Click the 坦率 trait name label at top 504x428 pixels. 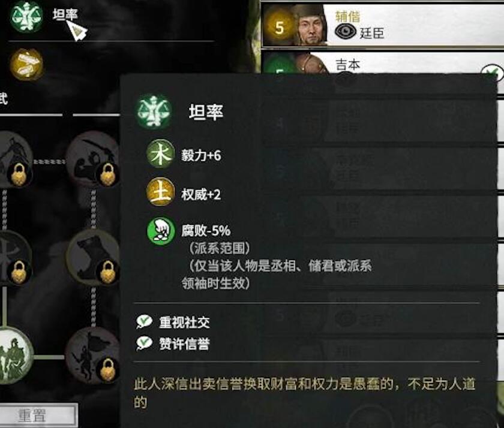pos(65,14)
